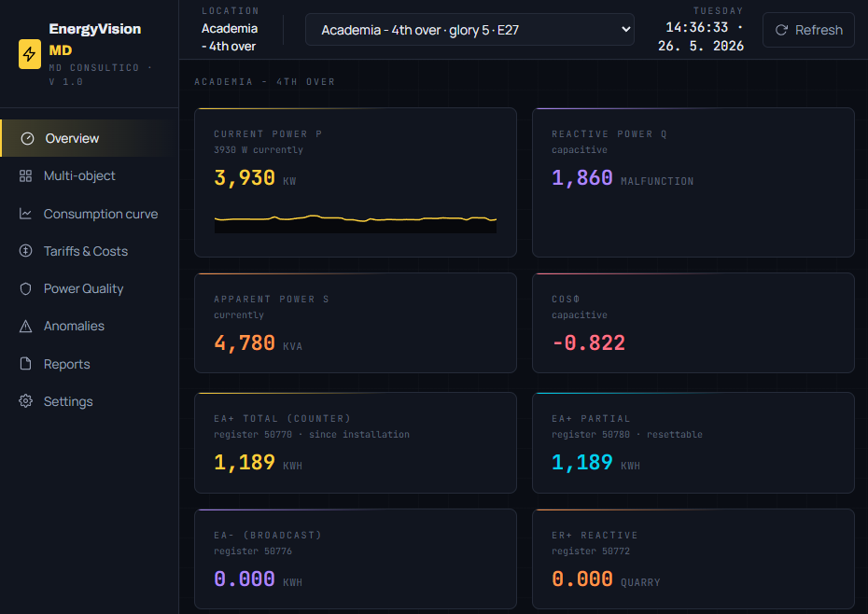The image size is (868, 614).
Task: Select the Reactive Power Q card
Action: pos(693,183)
